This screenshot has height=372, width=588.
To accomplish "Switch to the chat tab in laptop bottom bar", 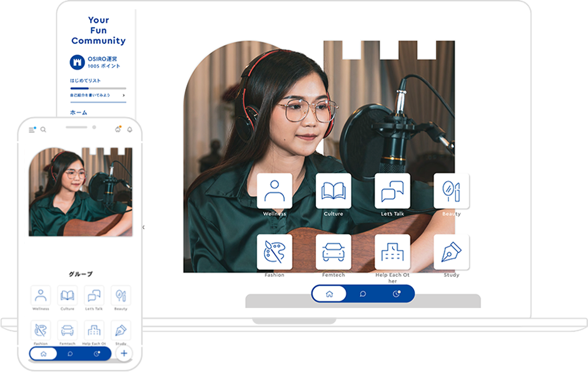I will coord(363,294).
